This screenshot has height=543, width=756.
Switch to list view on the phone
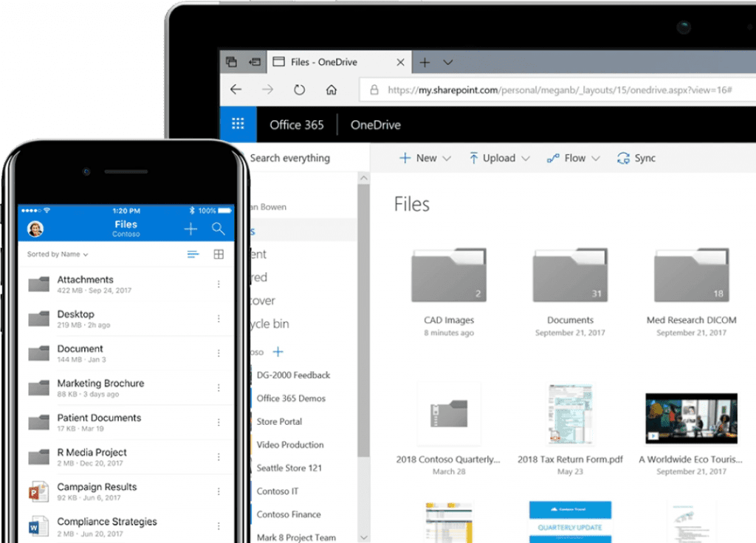coord(193,254)
